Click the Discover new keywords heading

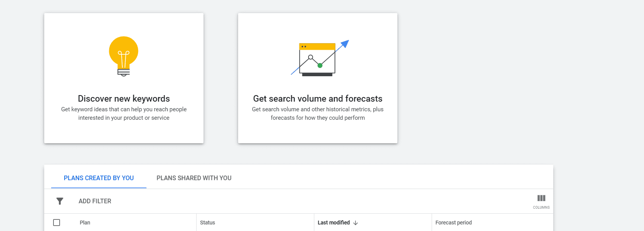click(124, 99)
